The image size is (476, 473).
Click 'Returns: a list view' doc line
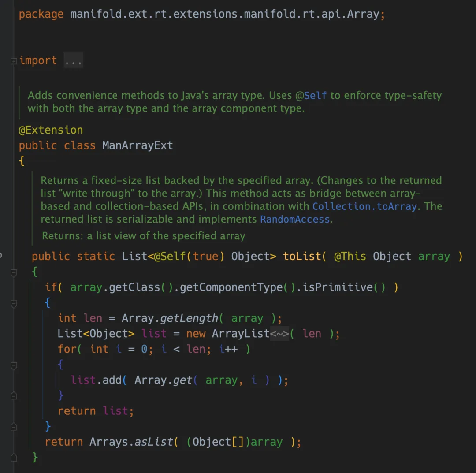tap(144, 236)
